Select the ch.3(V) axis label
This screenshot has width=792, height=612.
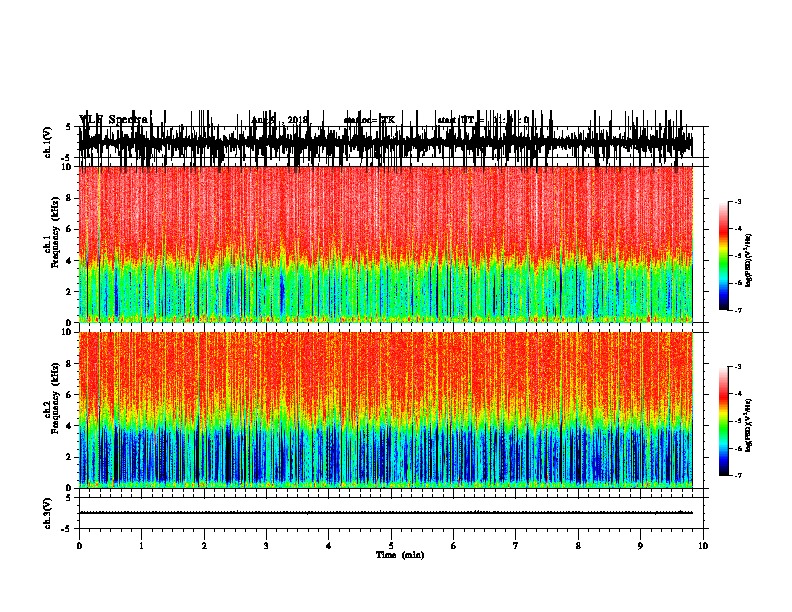(x=48, y=513)
